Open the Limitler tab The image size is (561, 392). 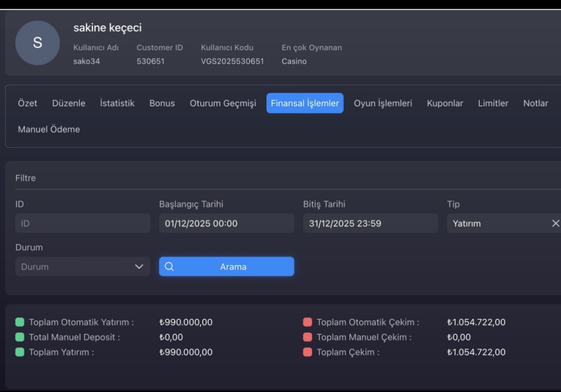tap(493, 103)
